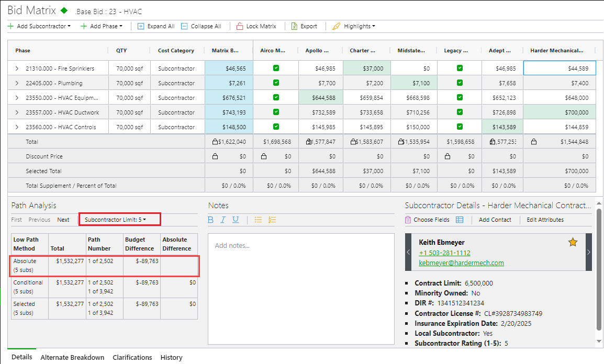Toggle Legacy checkbox for HVAC Controls row
Screen dimensions: 604x364
[x=460, y=127]
